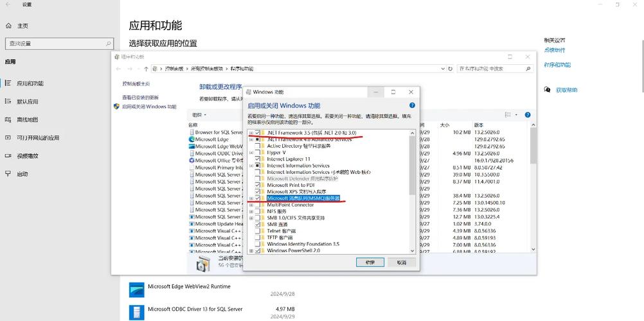Click the 查找设置 search field
The width and height of the screenshot is (644, 321).
coord(59,43)
